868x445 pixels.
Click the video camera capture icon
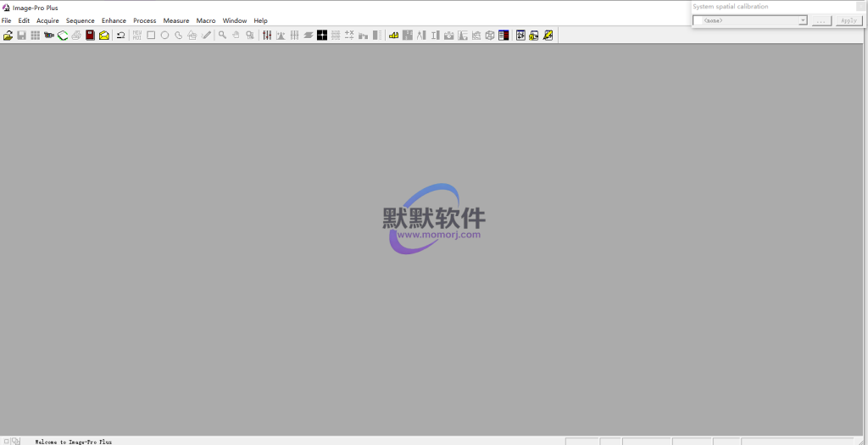click(49, 36)
